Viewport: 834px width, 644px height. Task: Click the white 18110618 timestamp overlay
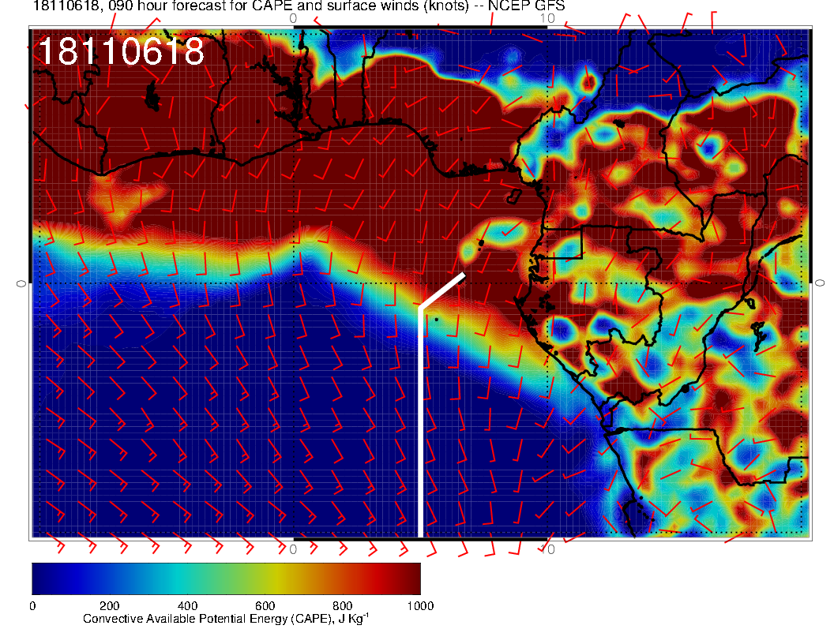pyautogui.click(x=121, y=53)
